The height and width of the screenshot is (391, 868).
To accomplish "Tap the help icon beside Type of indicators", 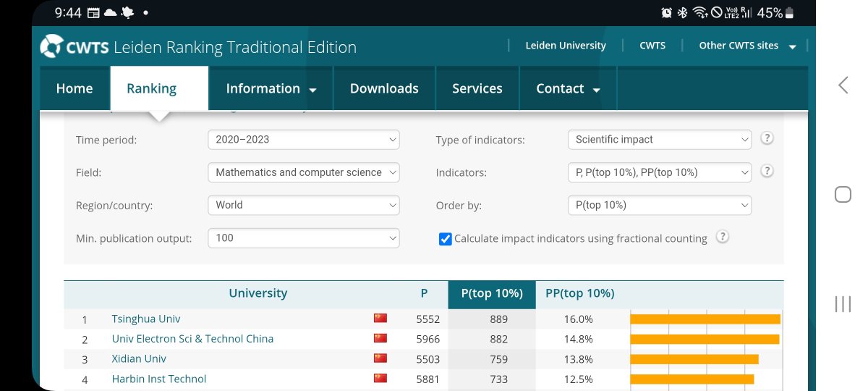I will (x=767, y=138).
